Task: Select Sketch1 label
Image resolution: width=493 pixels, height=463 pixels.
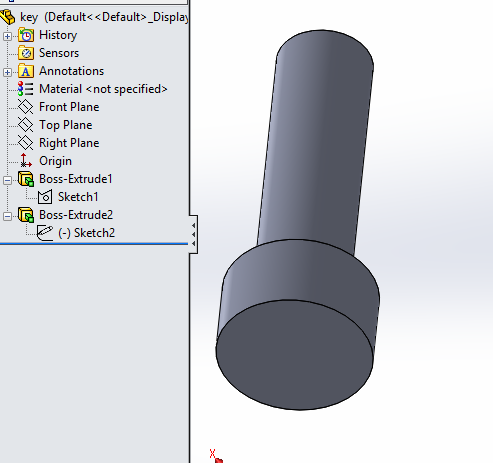Action: 78,197
